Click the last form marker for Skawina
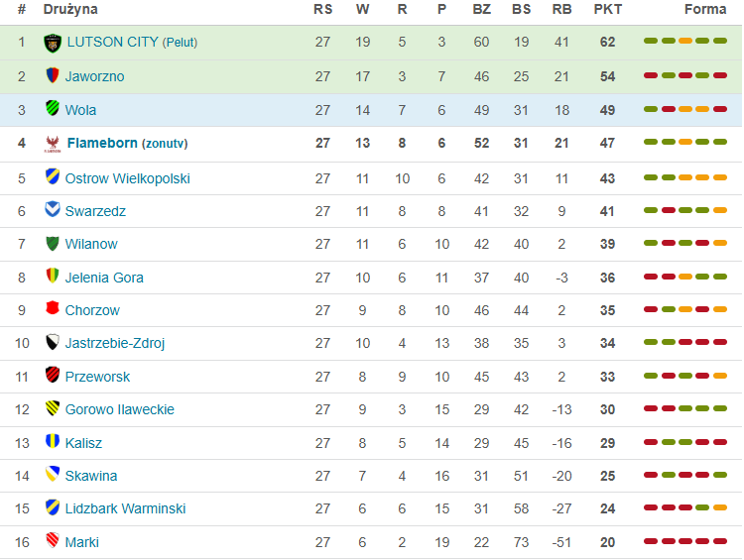744x560 pixels. pos(720,476)
